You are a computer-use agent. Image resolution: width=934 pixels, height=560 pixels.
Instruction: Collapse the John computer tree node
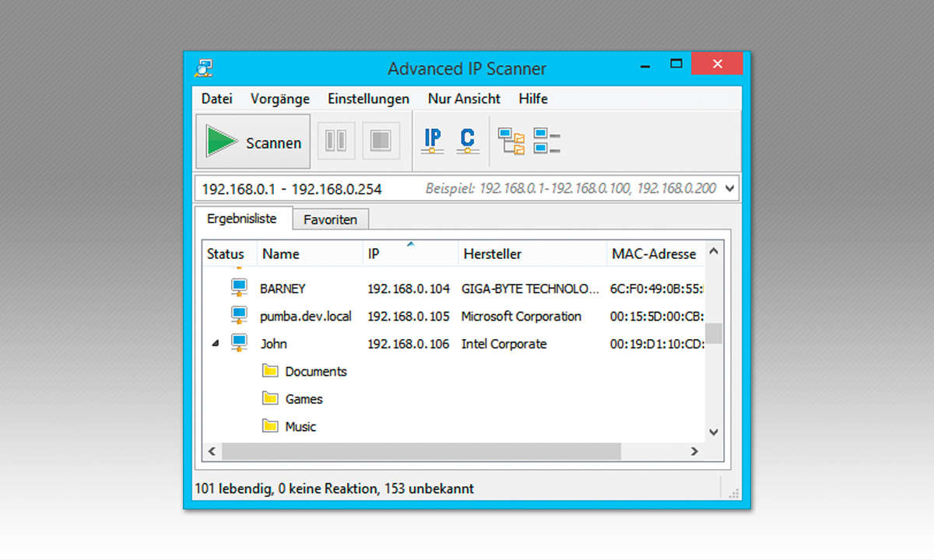tap(216, 344)
